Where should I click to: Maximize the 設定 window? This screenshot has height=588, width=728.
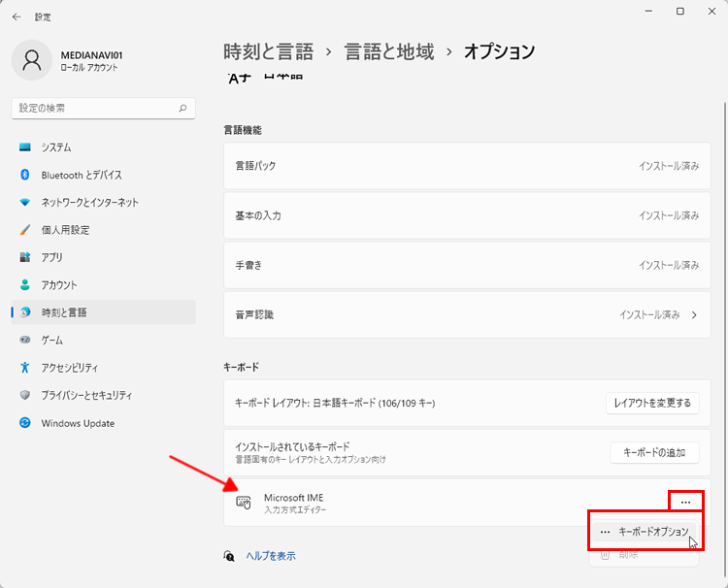[x=680, y=11]
